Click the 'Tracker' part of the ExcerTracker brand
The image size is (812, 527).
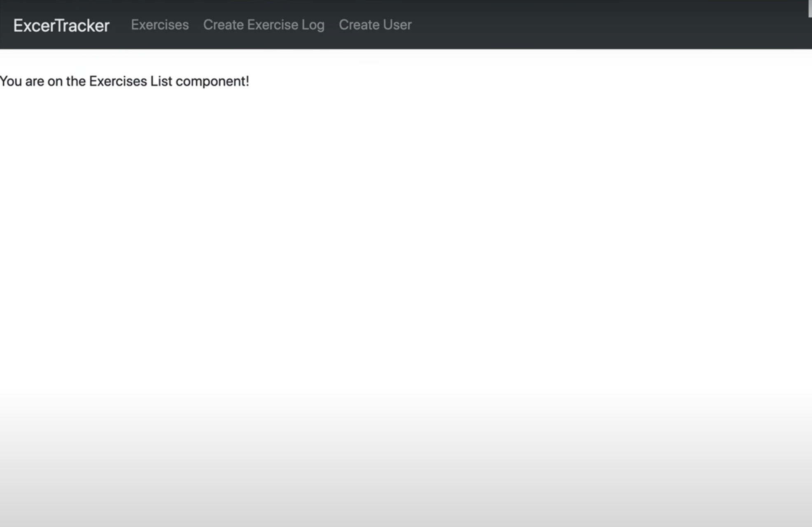(x=82, y=26)
